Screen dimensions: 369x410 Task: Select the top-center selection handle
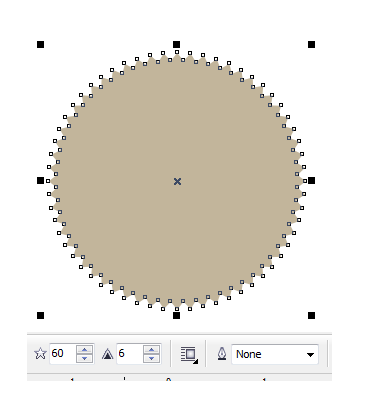click(176, 44)
